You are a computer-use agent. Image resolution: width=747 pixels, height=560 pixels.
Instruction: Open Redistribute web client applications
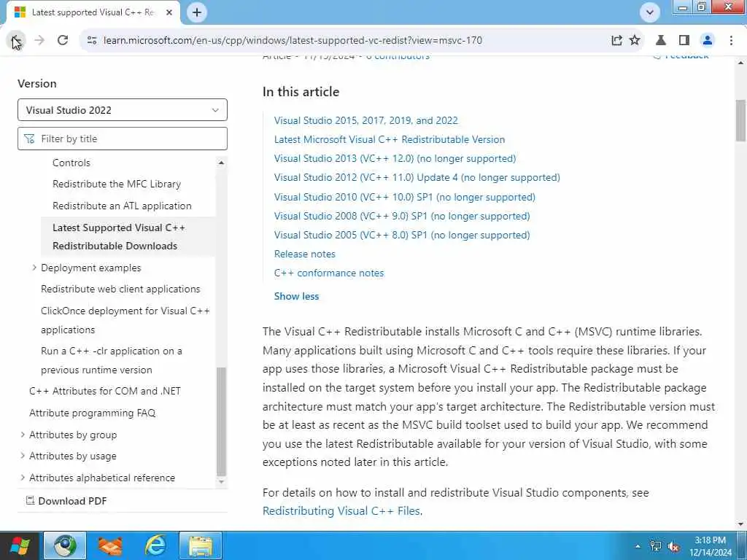click(x=120, y=289)
